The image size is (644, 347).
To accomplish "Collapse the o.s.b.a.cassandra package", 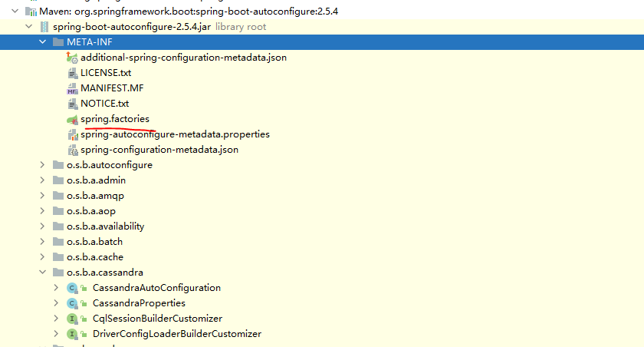I will click(x=42, y=273).
